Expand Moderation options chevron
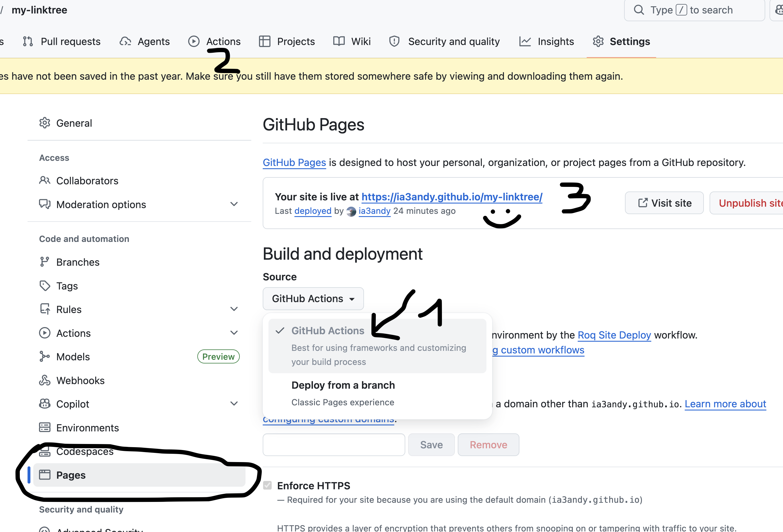Viewport: 783px width, 532px height. (x=234, y=204)
